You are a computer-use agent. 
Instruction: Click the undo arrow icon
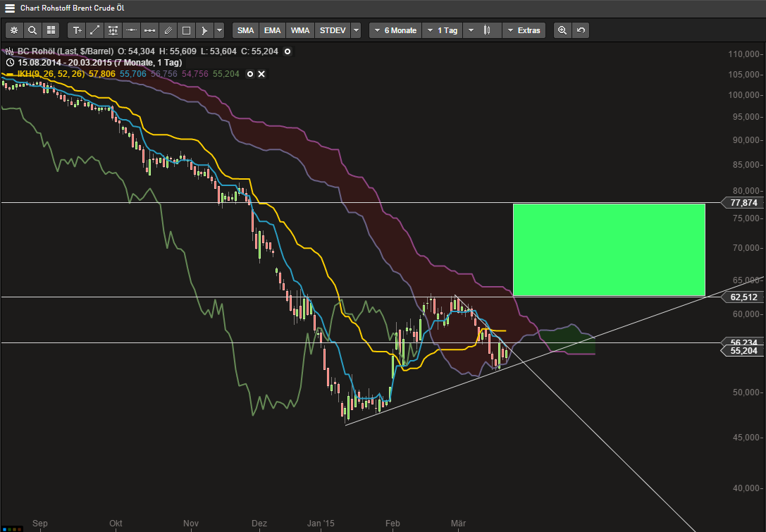pyautogui.click(x=579, y=30)
